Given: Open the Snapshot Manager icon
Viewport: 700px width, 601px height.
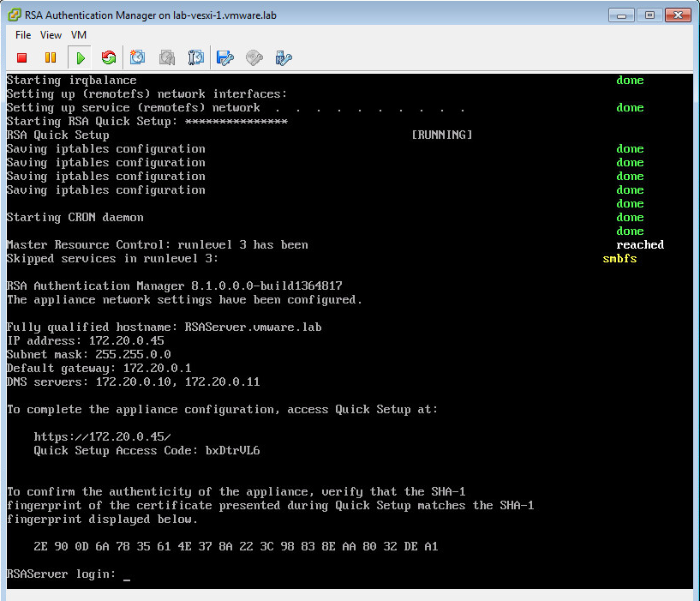Looking at the screenshot, I should click(195, 57).
